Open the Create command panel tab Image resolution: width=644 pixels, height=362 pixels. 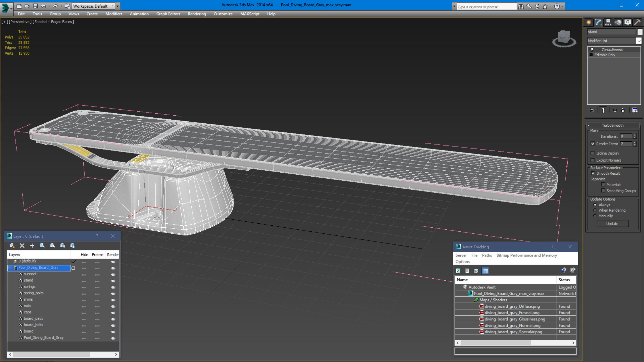click(x=589, y=23)
